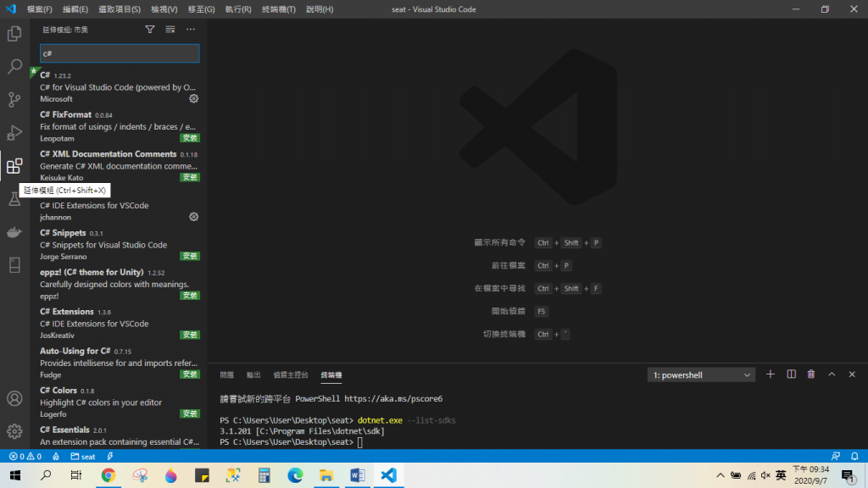The height and width of the screenshot is (488, 868).
Task: Show errors and warnings count in status bar
Action: [25, 457]
